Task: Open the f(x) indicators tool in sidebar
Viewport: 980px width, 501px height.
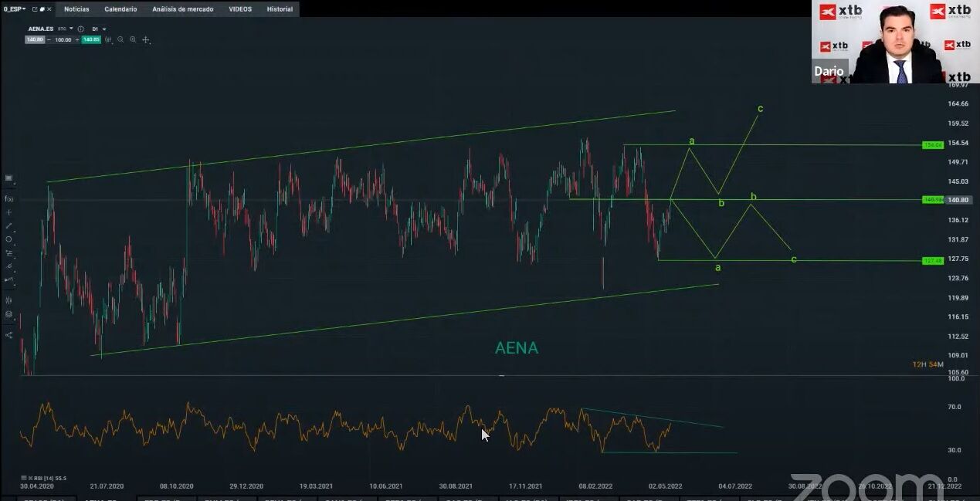Action: pyautogui.click(x=9, y=199)
